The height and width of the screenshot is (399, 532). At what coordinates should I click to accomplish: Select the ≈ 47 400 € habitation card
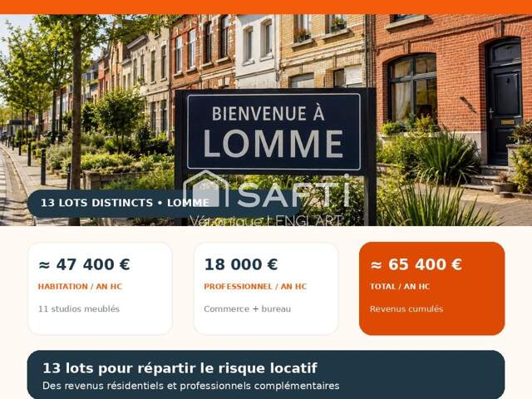[x=100, y=288]
